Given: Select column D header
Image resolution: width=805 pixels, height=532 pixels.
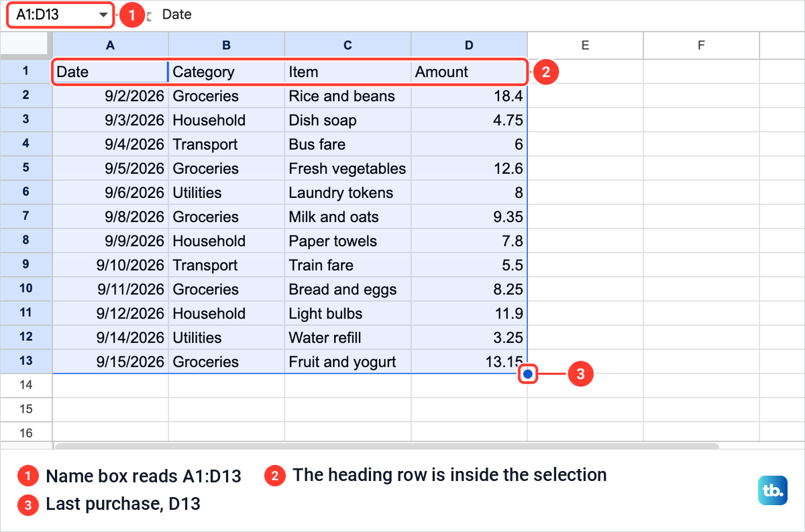Looking at the screenshot, I should click(x=470, y=45).
